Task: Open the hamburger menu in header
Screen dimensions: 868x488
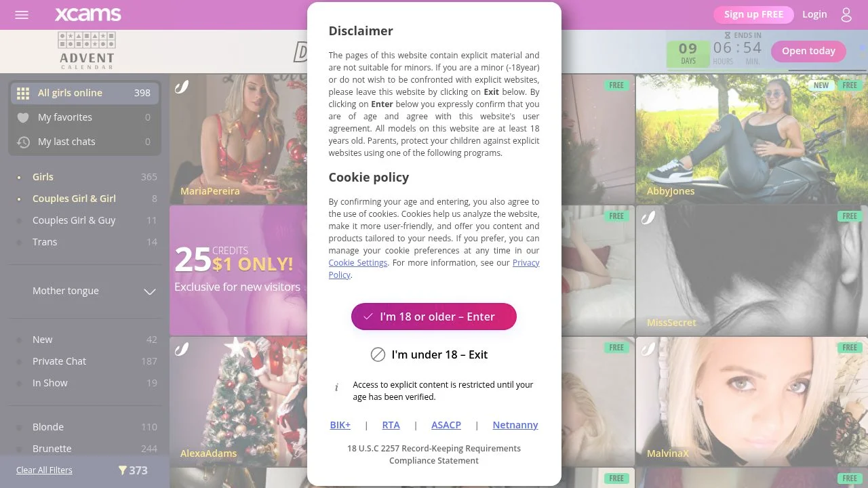Action: pos(22,14)
